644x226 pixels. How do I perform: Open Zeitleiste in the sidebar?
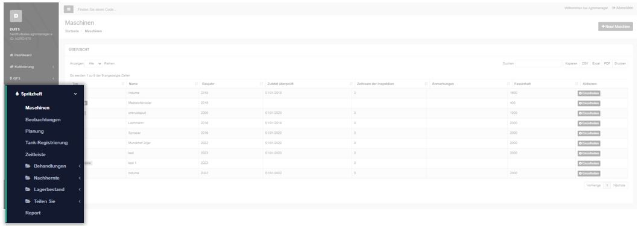coord(36,155)
